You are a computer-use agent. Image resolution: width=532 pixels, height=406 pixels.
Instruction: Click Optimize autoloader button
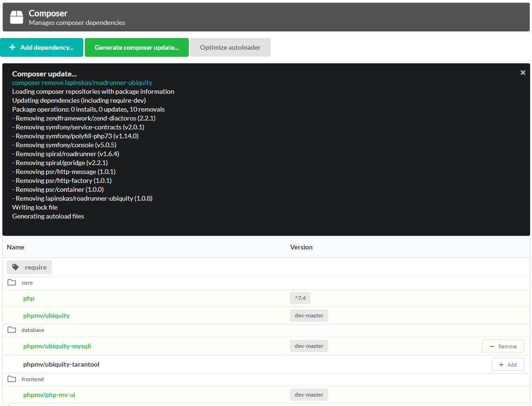tap(230, 47)
